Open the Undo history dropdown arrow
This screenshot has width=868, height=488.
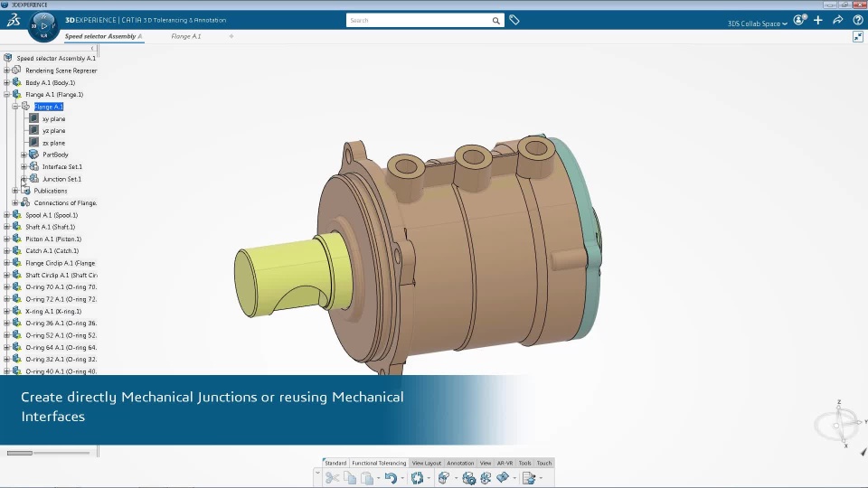[x=402, y=478]
